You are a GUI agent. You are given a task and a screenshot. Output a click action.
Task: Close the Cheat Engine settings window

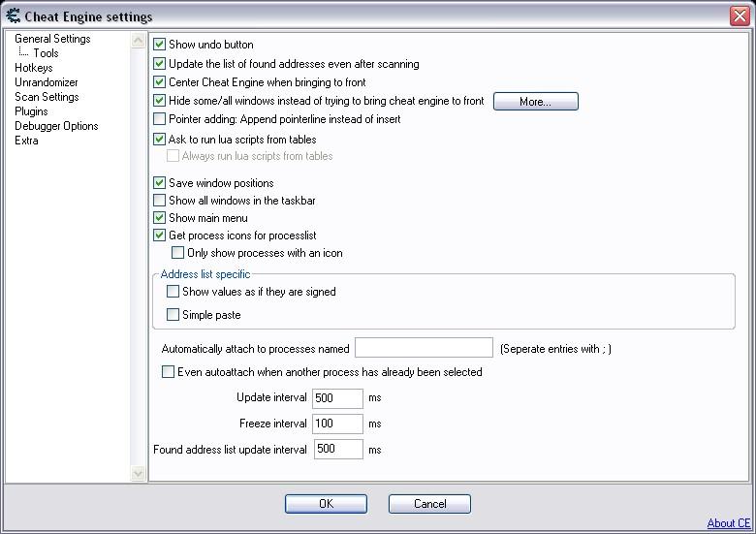pyautogui.click(x=740, y=16)
